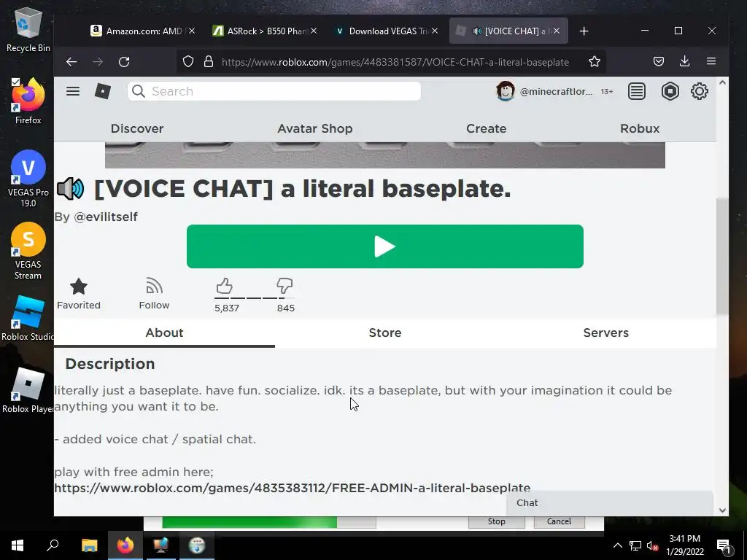Open the Roblox hamburger navigation menu
This screenshot has height=560, width=747.
click(73, 91)
